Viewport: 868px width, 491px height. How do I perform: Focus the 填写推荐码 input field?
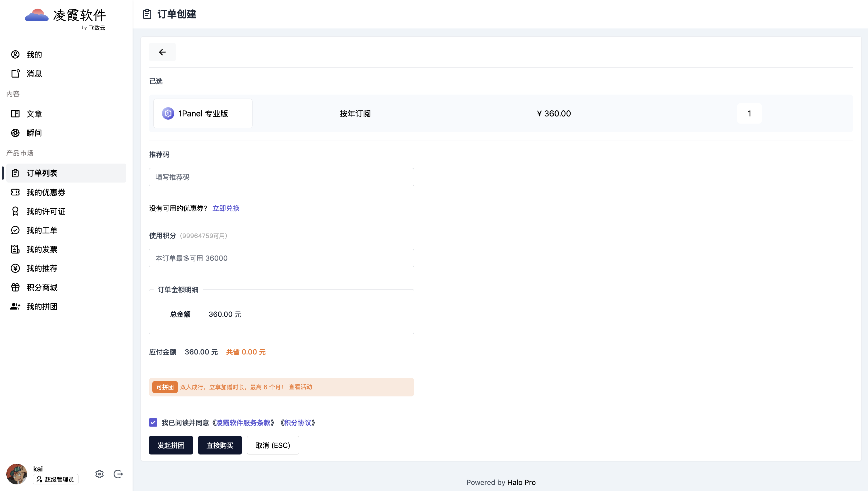281,177
